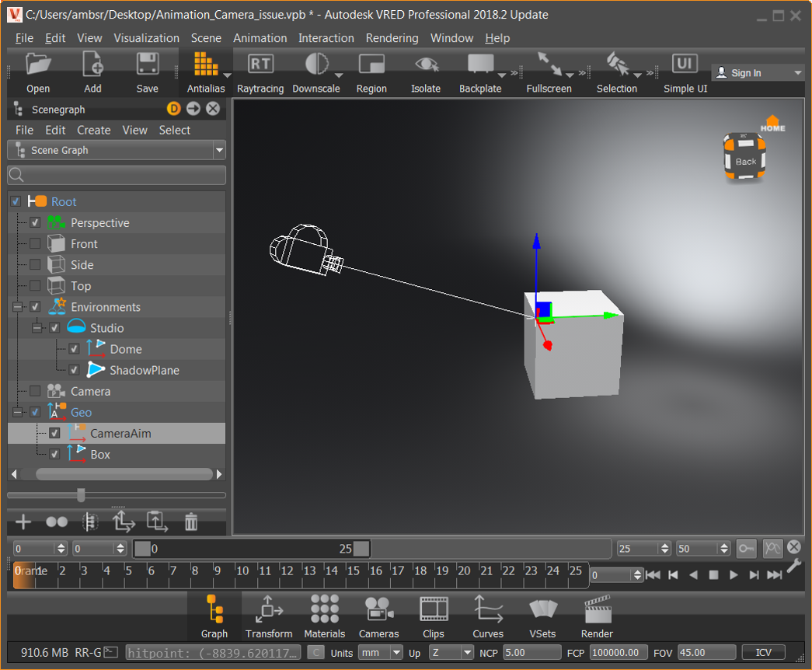Open the Animation menu

coord(260,38)
